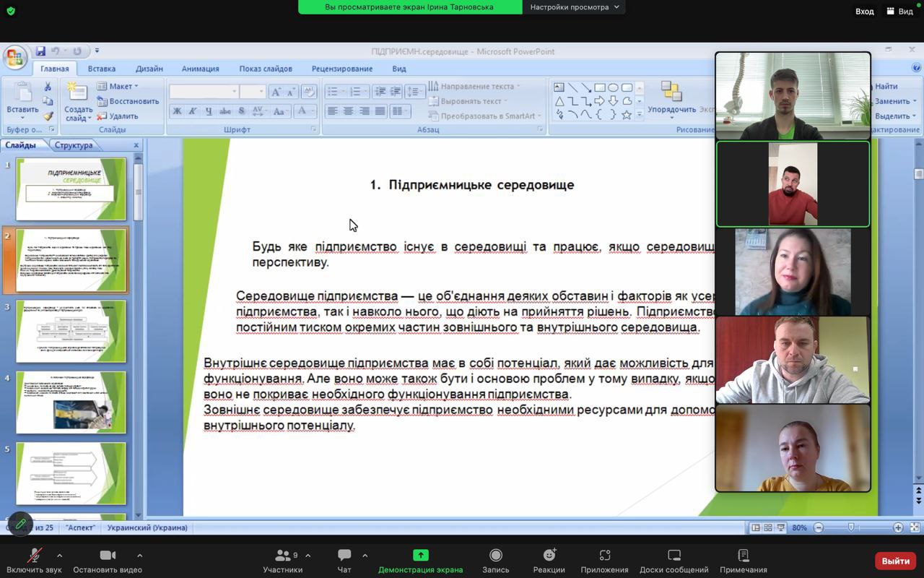This screenshot has width=924, height=578.
Task: Center text in Абзац group
Action: click(348, 111)
